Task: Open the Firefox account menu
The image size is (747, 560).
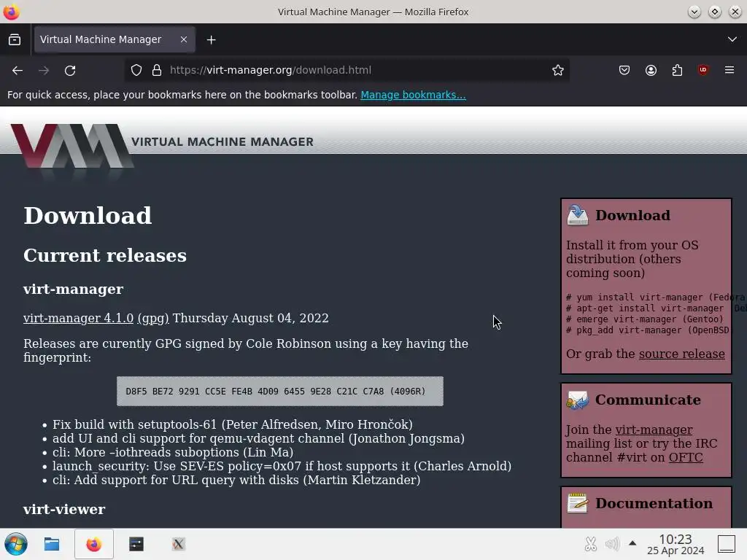Action: coord(651,71)
